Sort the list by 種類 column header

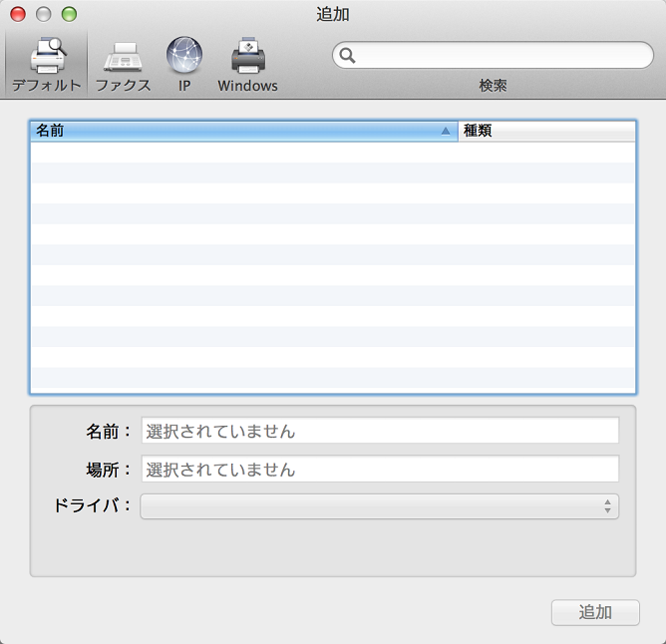(546, 131)
